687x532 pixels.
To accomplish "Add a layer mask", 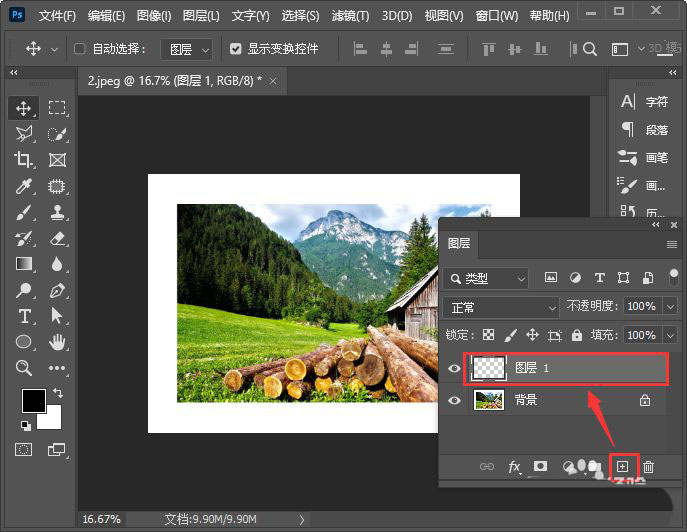I will (540, 466).
